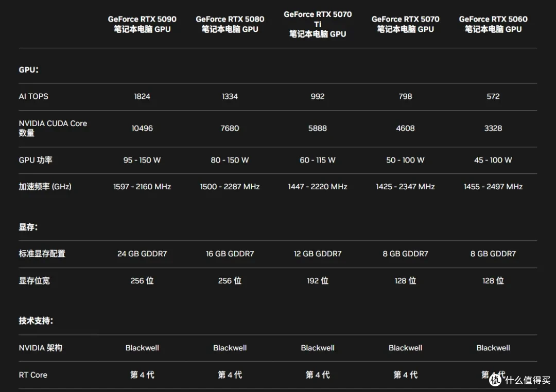This screenshot has height=392, width=556.
Task: Click the 1824 AI TOPS value
Action: click(x=142, y=96)
